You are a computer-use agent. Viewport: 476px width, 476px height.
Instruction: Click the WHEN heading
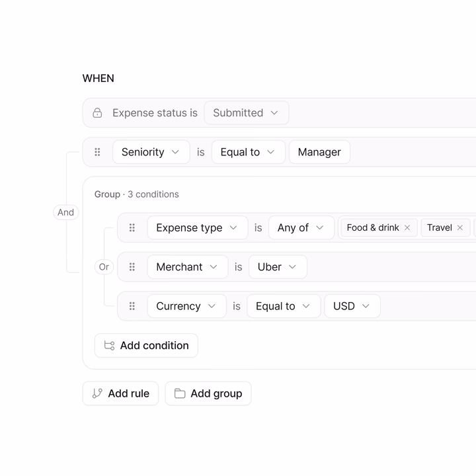[x=98, y=78]
